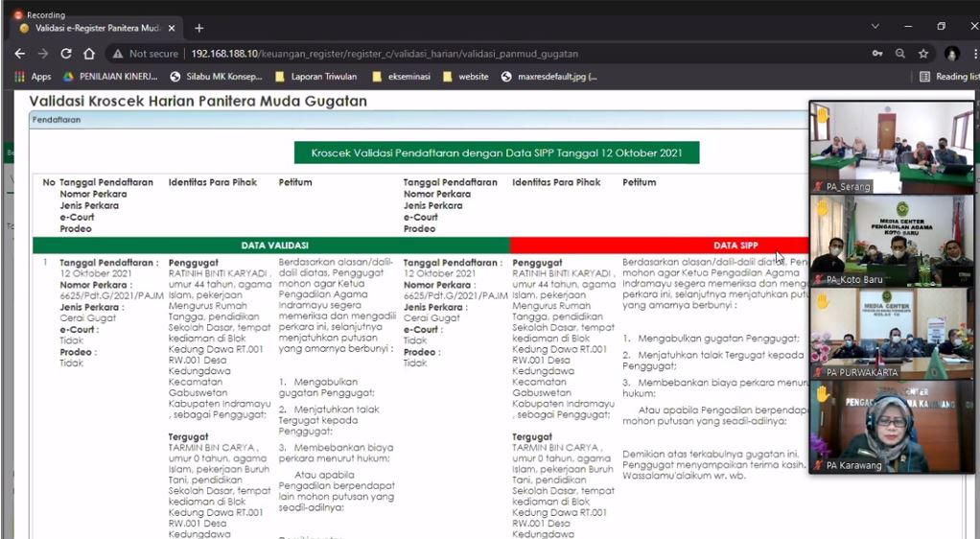Open the Silabu MK Konsep bookmark
The image size is (980, 539).
pyautogui.click(x=217, y=77)
